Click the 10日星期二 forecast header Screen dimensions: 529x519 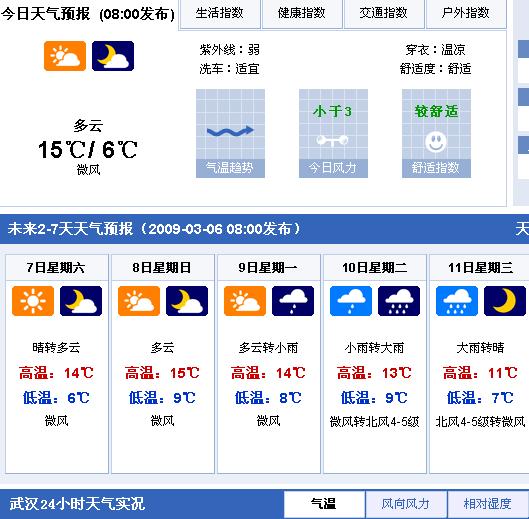point(374,268)
